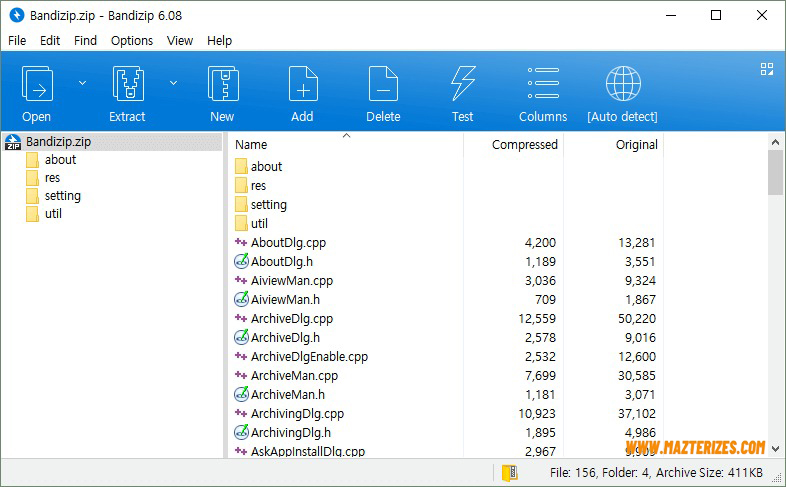This screenshot has width=786, height=487.
Task: Select the res folder in tree panel
Action: point(52,178)
